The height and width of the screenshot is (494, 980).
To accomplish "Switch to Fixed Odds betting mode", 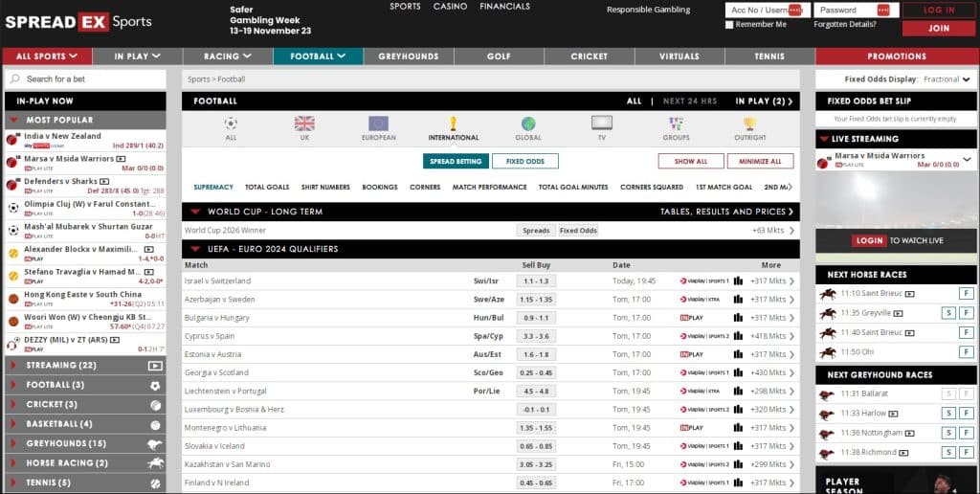I will 524,162.
